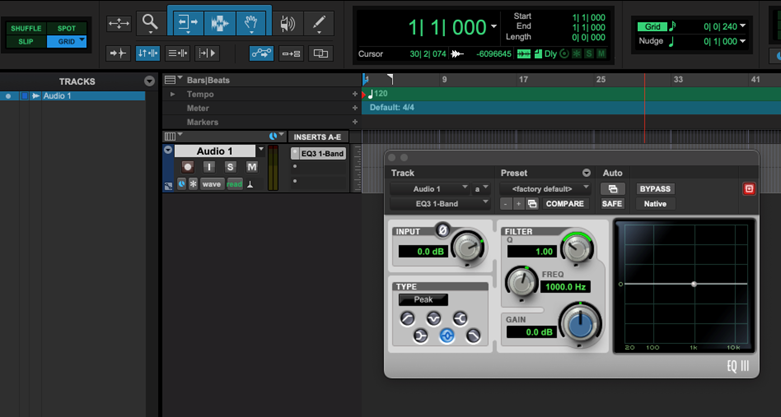Select the Scrubber speaker tool
The image size is (781, 417).
287,23
